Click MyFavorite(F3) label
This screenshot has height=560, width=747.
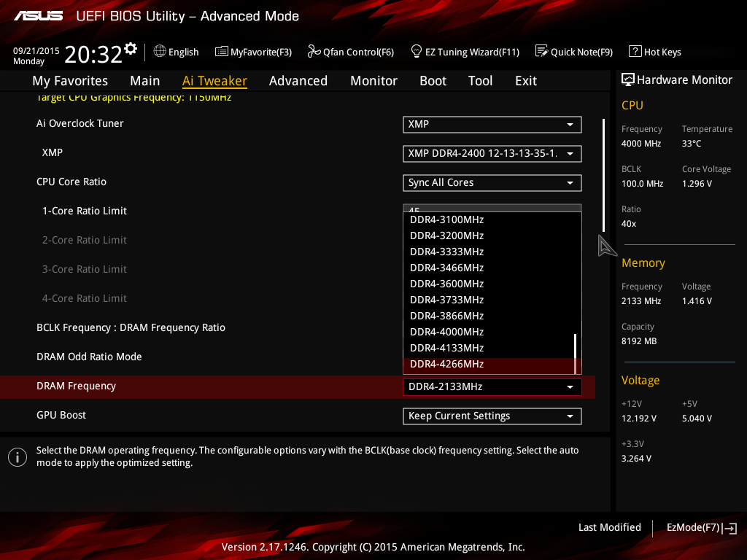(261, 52)
